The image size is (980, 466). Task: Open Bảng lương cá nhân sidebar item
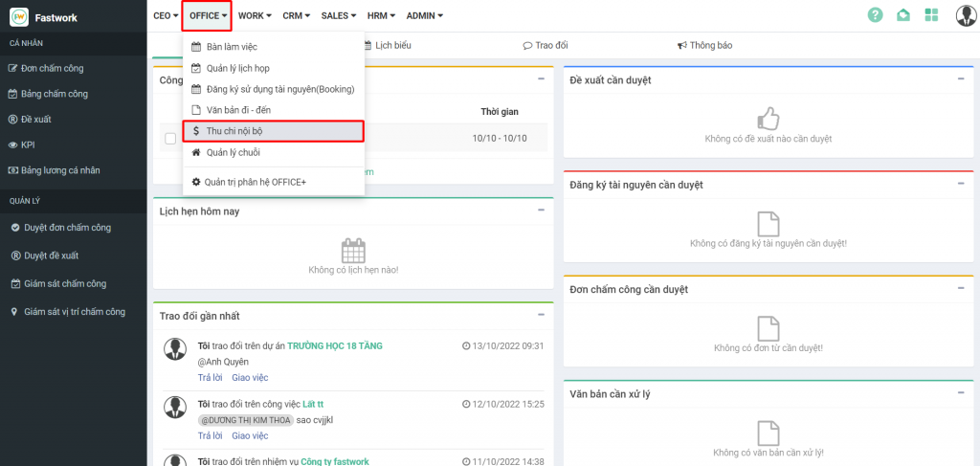pyautogui.click(x=60, y=170)
